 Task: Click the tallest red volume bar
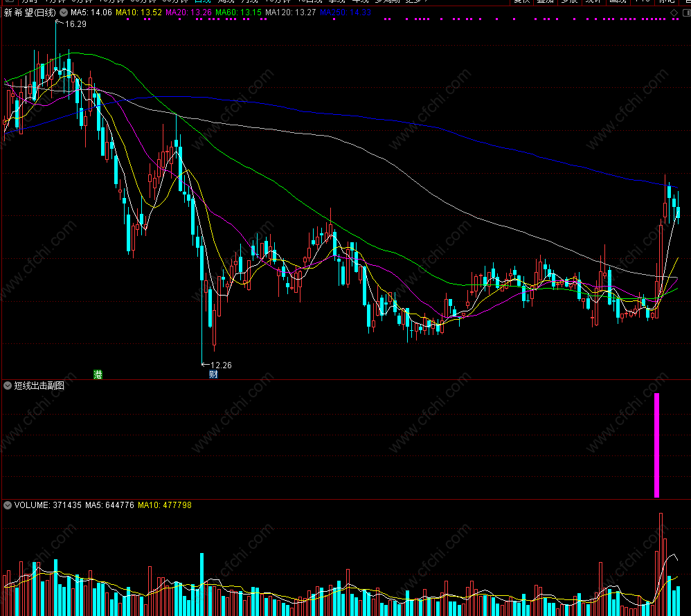click(x=661, y=565)
